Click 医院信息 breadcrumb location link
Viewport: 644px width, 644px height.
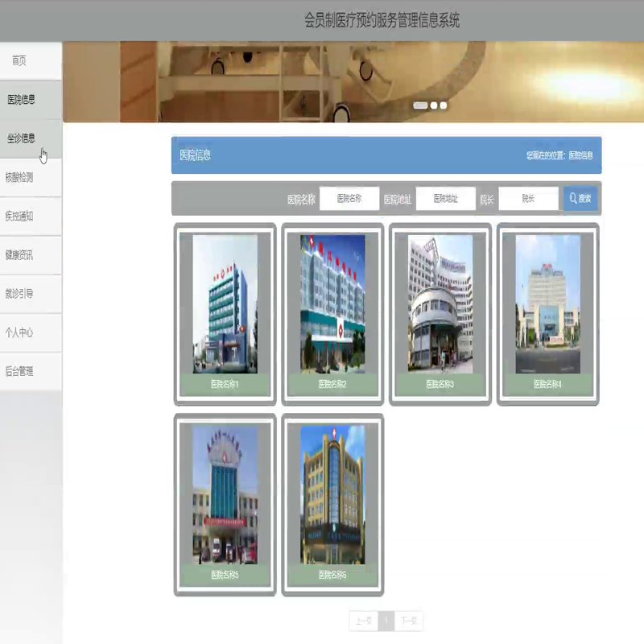pos(580,155)
